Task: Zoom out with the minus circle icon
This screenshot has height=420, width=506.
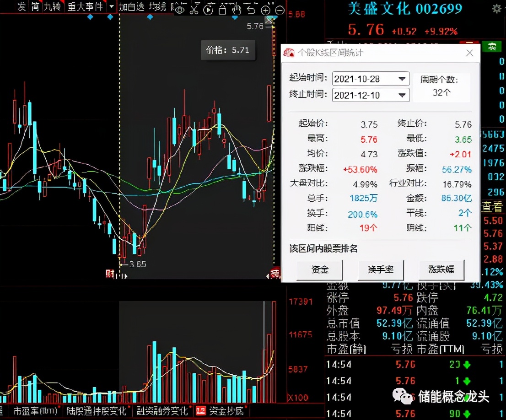Action: [x=280, y=10]
